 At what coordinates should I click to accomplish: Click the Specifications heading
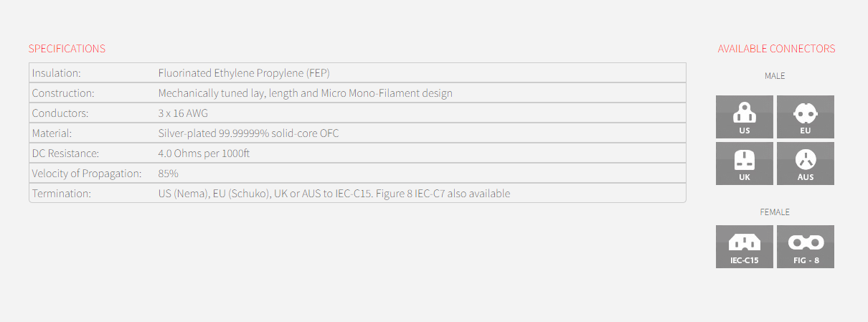(x=67, y=49)
